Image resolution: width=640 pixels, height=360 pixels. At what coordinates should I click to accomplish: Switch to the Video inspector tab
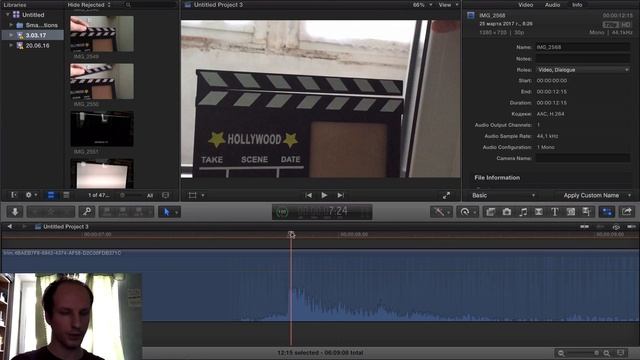click(x=525, y=5)
